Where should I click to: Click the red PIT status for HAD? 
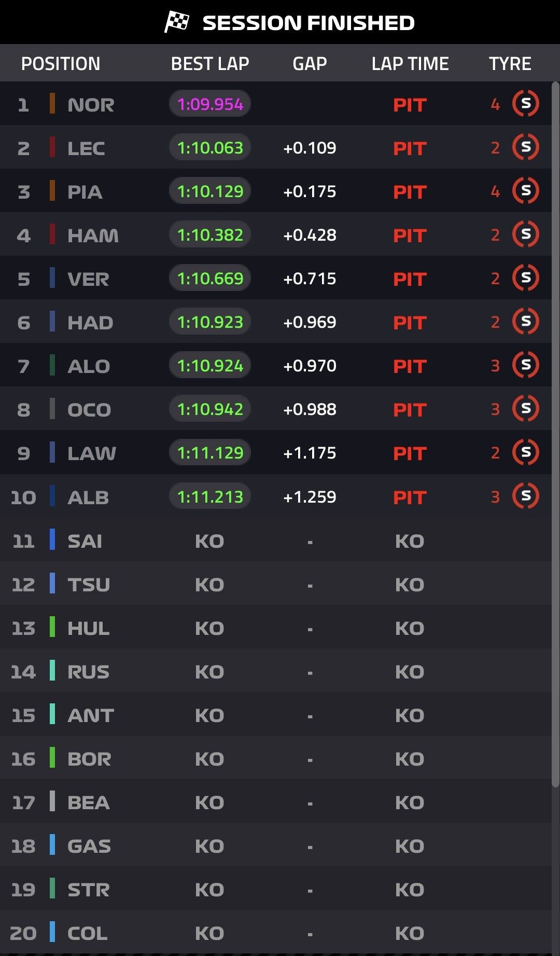click(410, 323)
